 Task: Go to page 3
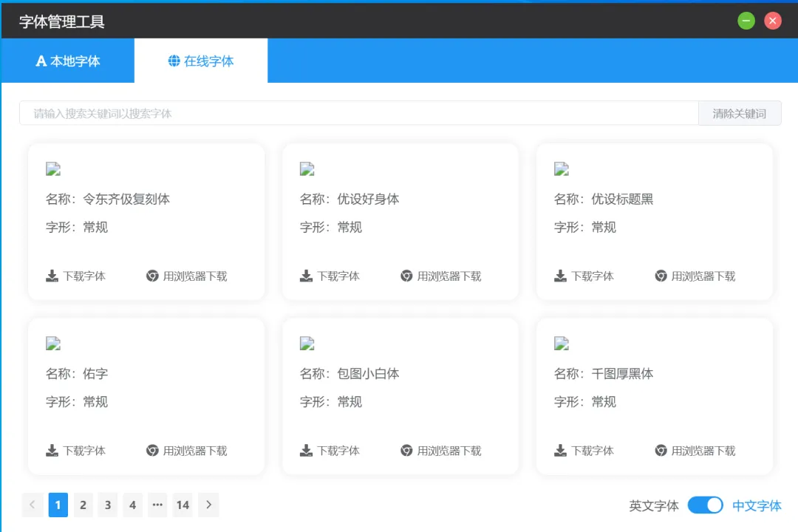[x=108, y=505]
